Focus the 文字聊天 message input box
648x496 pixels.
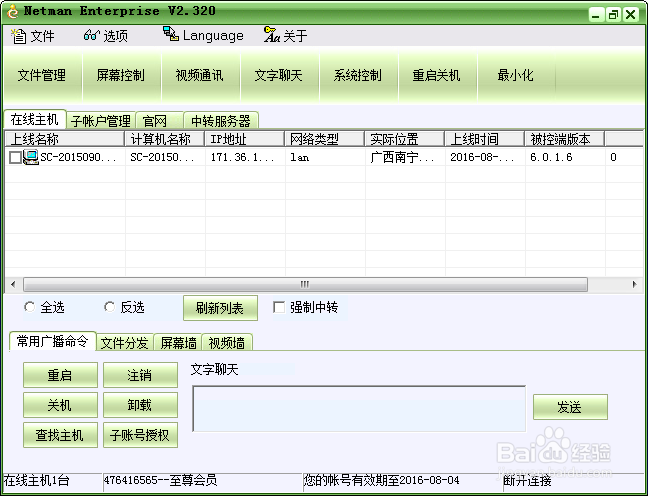pos(359,409)
